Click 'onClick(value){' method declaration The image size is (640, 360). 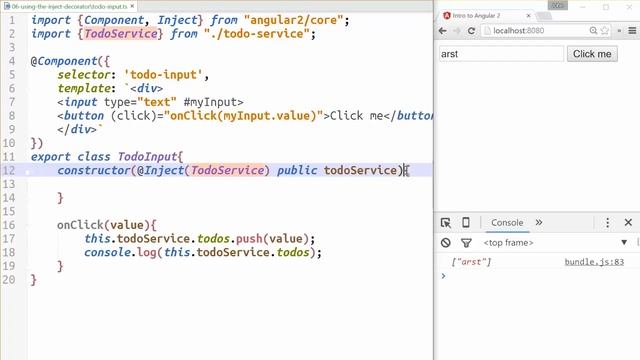[107, 225]
